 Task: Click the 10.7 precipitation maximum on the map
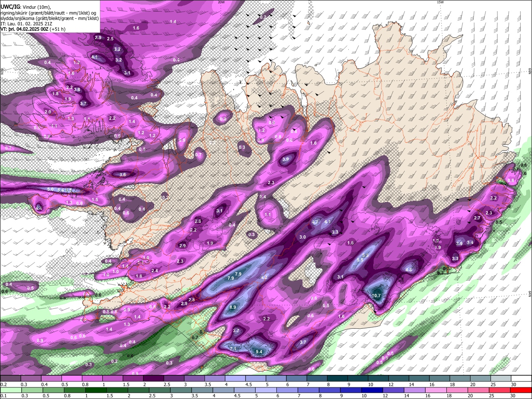click(x=376, y=296)
